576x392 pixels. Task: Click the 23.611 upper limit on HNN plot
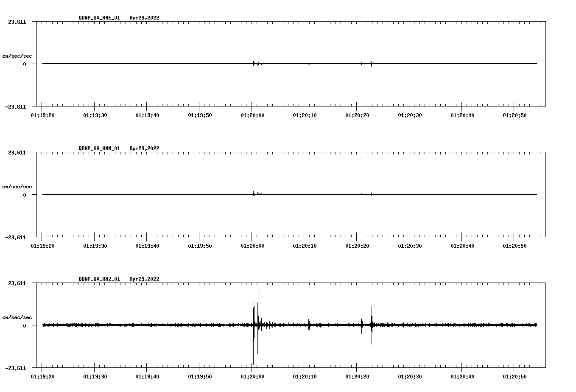pyautogui.click(x=17, y=152)
